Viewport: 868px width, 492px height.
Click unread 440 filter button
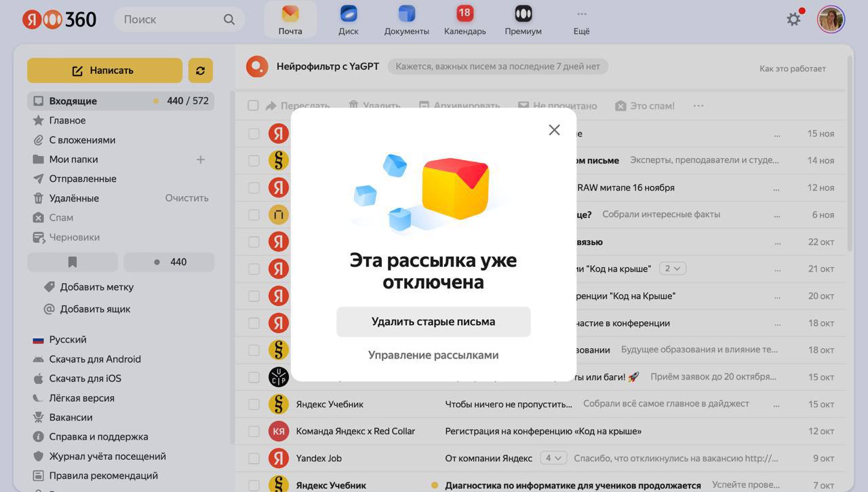pos(169,262)
